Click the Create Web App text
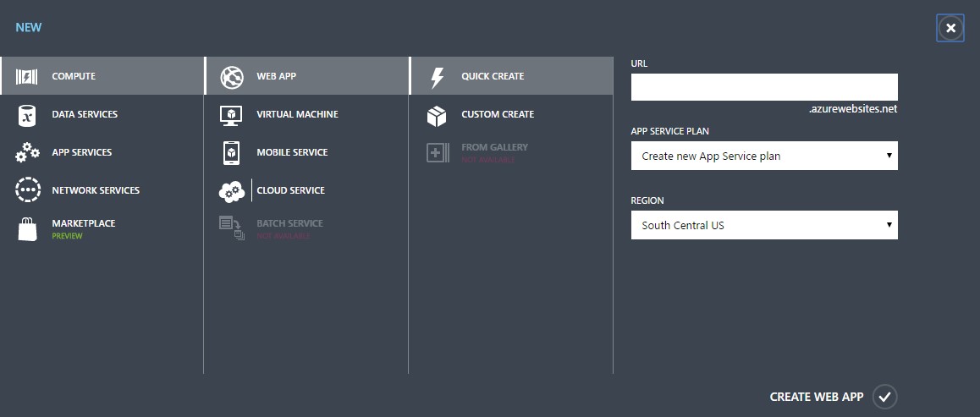980x417 pixels. pyautogui.click(x=816, y=397)
